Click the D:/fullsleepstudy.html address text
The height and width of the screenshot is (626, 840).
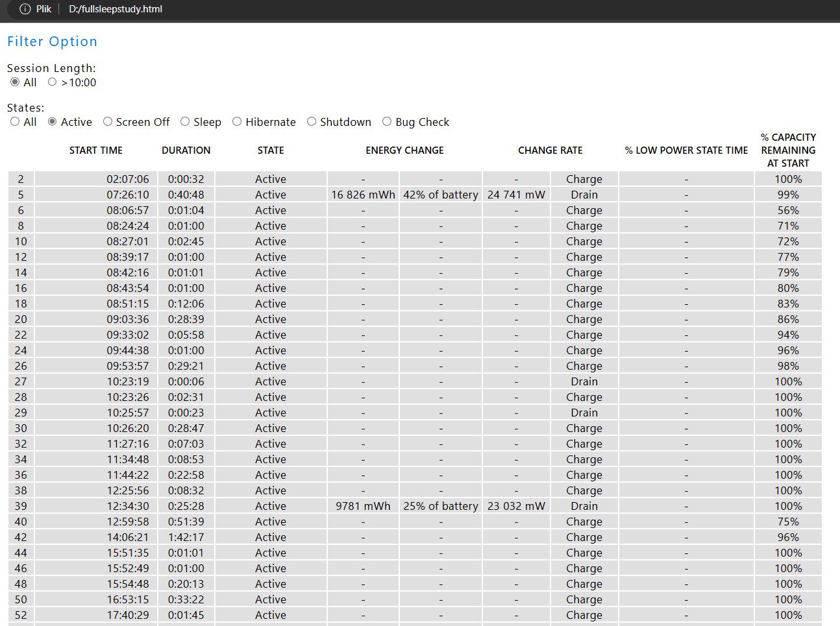tap(116, 9)
